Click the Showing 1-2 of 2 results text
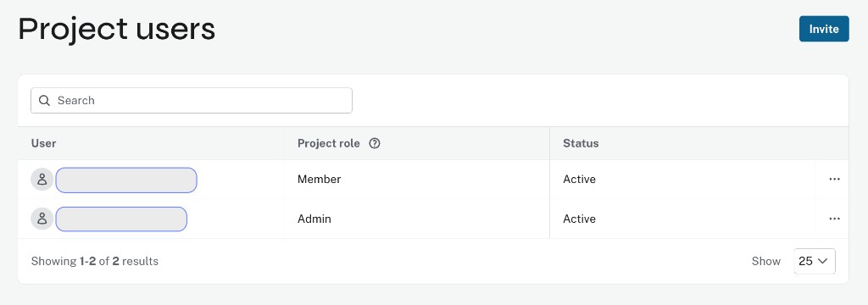Viewport: 868px width, 305px height. tap(95, 261)
